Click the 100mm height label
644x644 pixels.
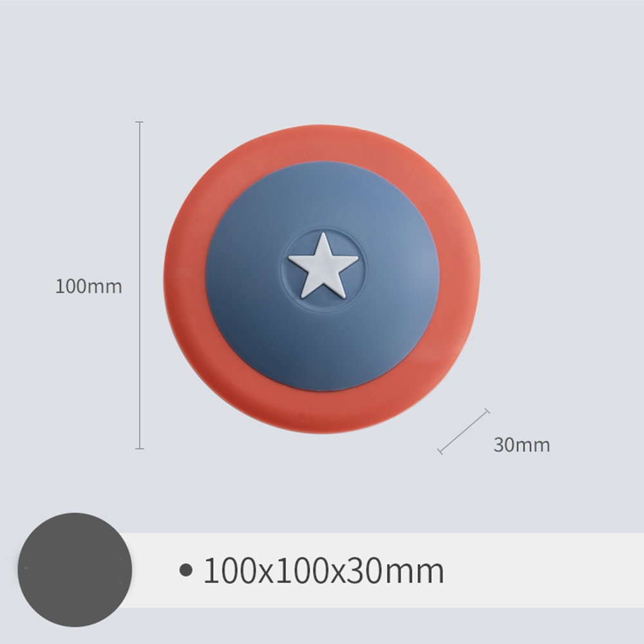point(89,287)
